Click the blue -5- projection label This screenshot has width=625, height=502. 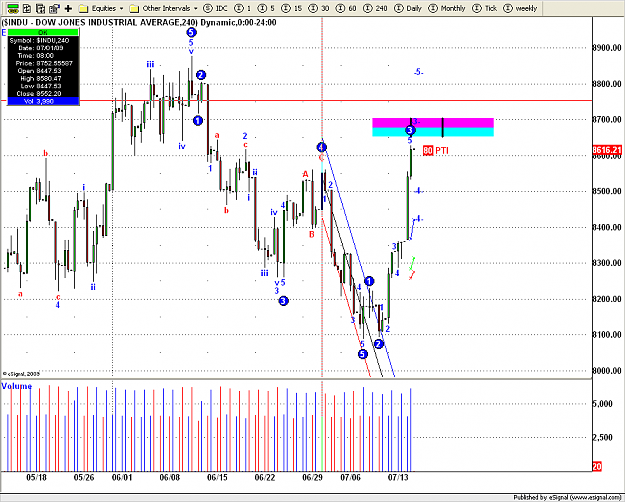click(418, 72)
